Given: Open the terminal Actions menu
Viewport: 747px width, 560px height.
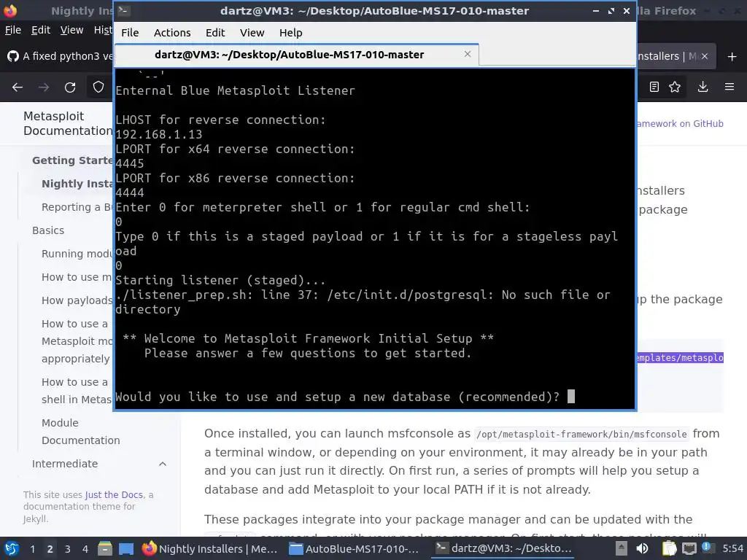Looking at the screenshot, I should (172, 33).
